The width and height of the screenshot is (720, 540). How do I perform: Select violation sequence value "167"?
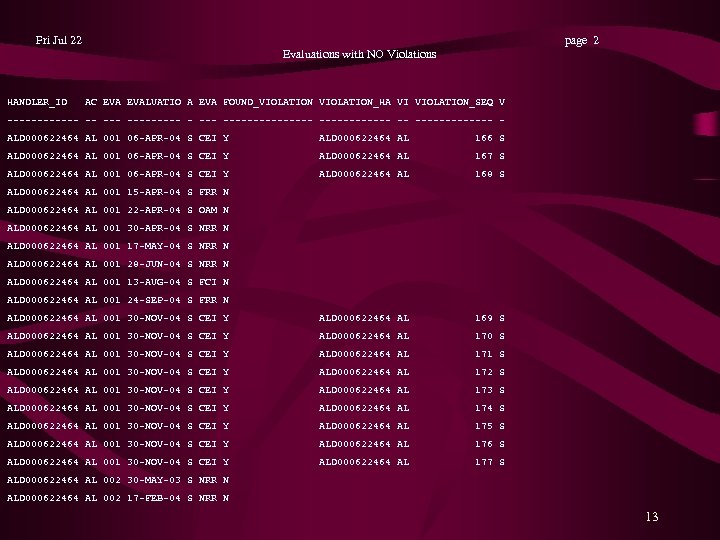[x=484, y=156]
